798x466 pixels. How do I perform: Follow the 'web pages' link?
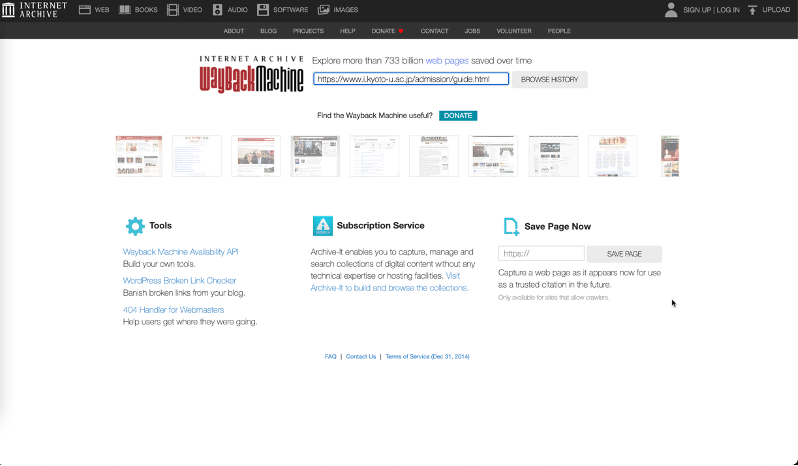pyautogui.click(x=447, y=61)
